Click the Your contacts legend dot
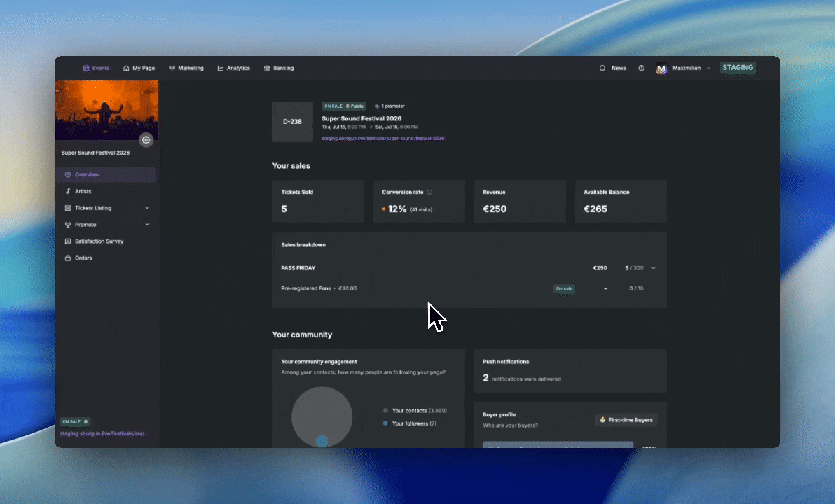 coord(385,410)
